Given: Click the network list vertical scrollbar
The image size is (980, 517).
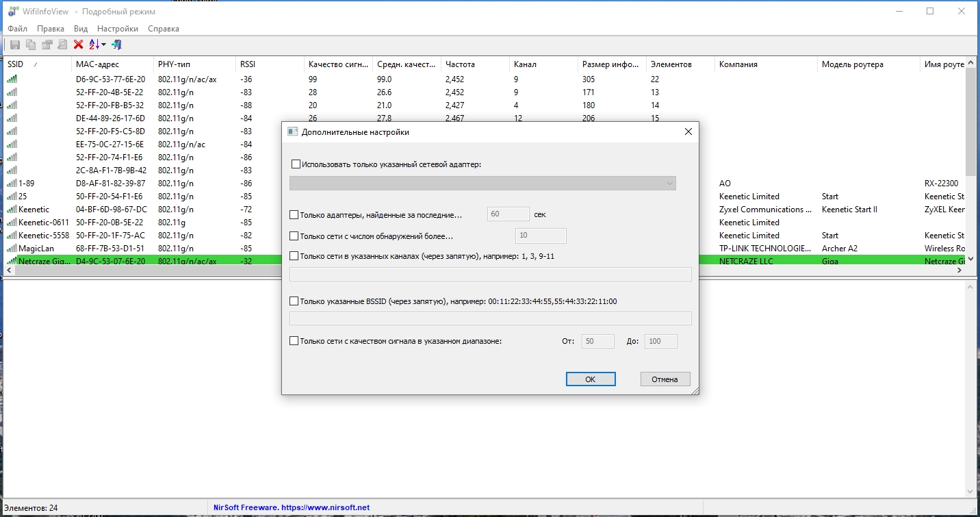Looking at the screenshot, I should 971,162.
